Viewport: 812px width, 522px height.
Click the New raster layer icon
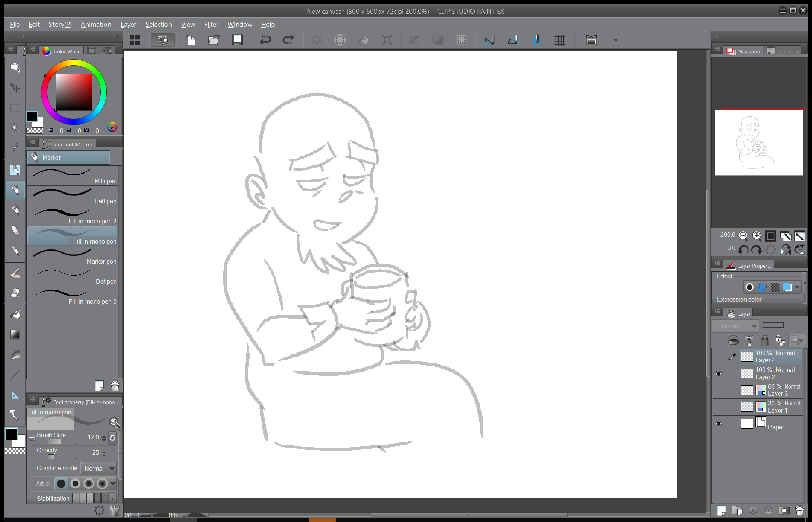tap(722, 510)
